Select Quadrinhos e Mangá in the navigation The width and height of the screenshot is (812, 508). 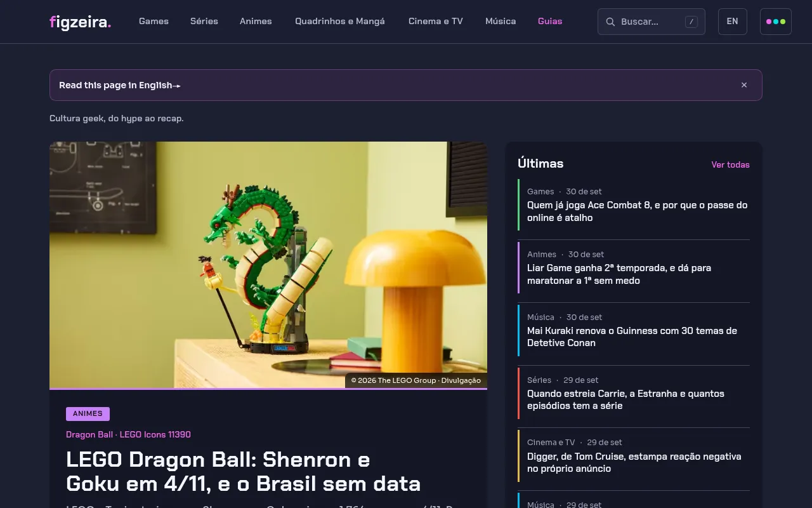[x=340, y=22]
